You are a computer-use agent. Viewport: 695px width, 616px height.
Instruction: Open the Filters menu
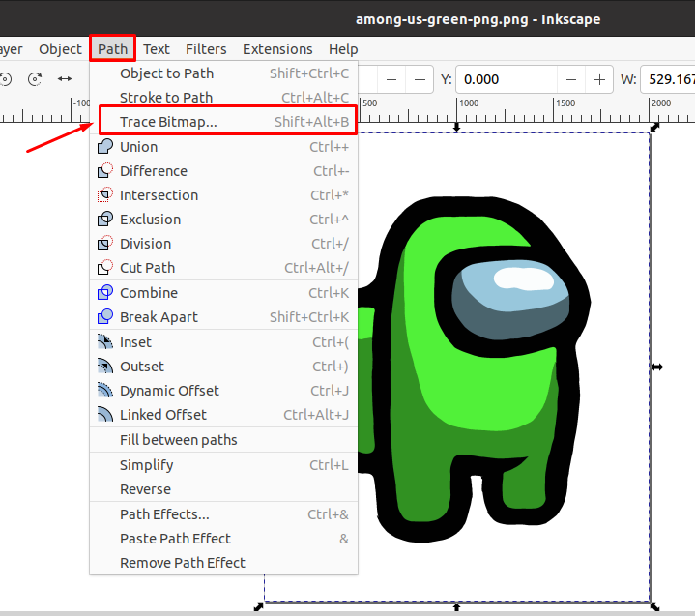coord(206,49)
